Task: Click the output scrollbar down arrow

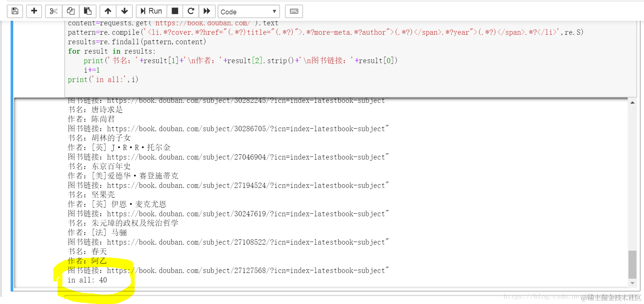Action: (632, 283)
